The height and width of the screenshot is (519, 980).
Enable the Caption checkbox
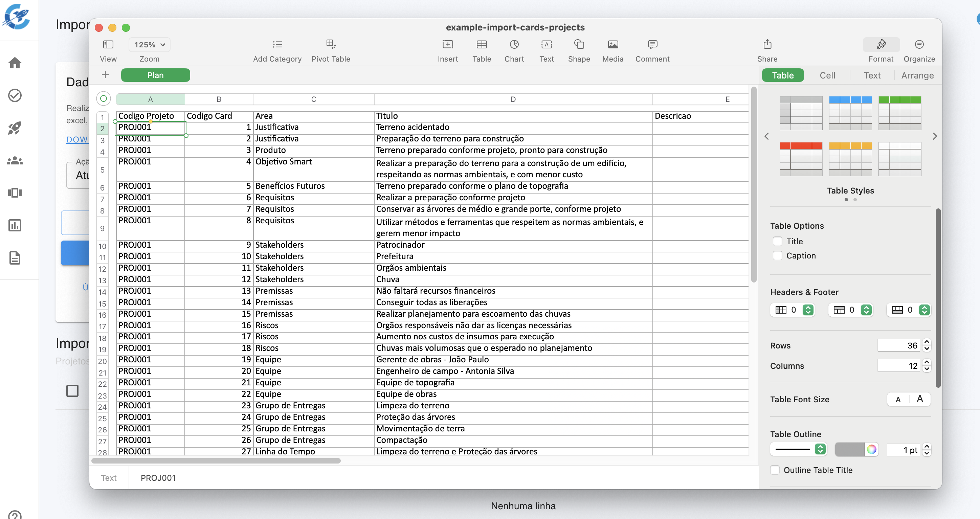[777, 256]
